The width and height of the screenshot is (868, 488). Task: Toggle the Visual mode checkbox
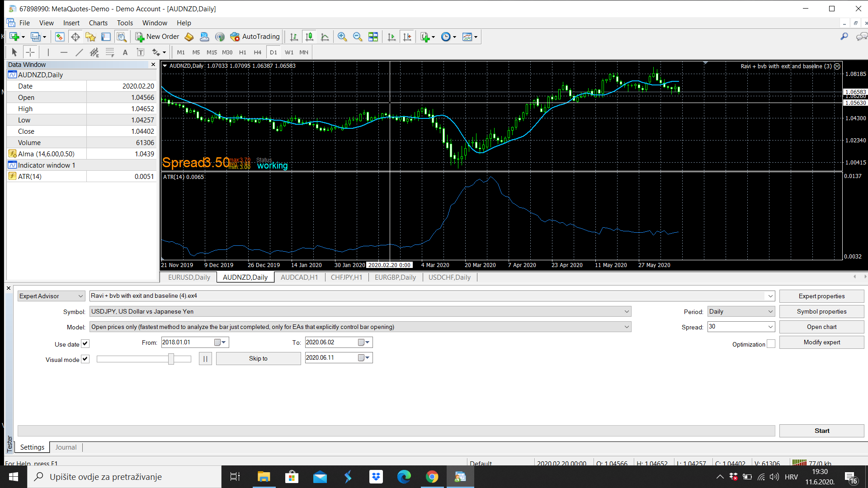click(85, 359)
